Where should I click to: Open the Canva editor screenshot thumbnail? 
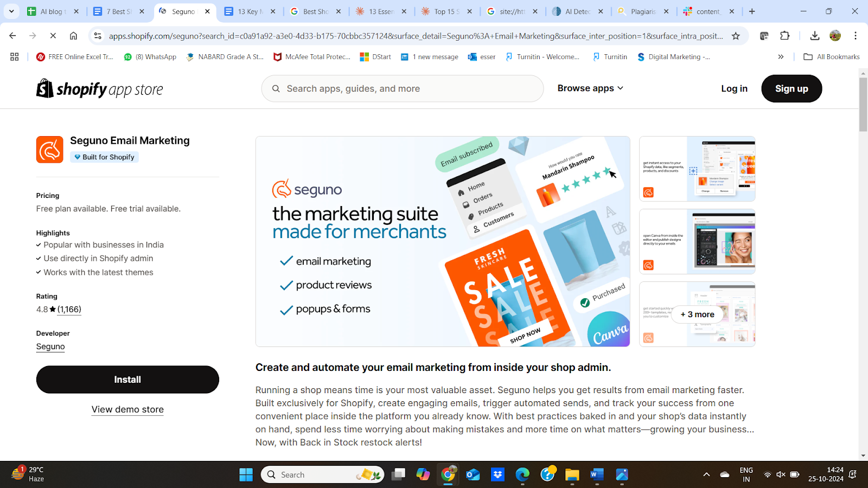[x=697, y=241]
